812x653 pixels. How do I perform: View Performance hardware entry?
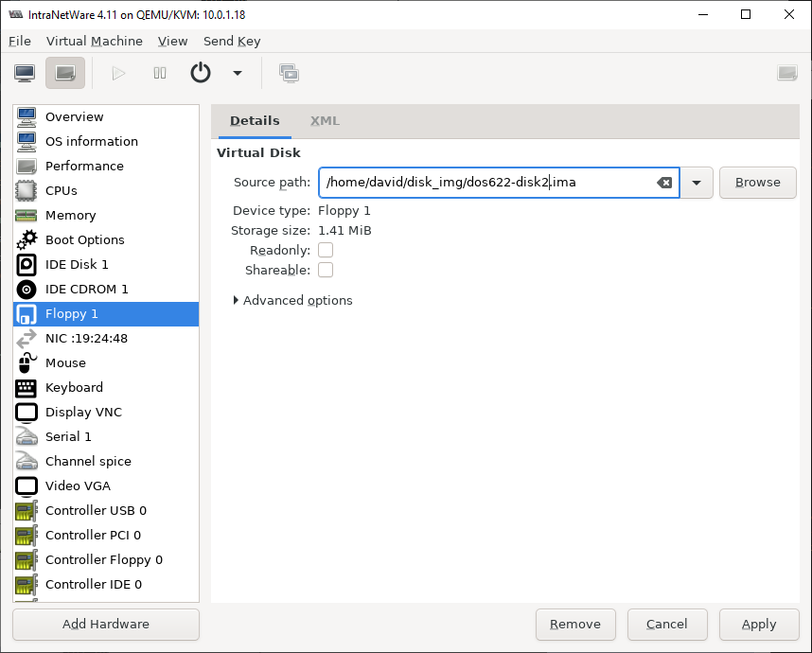pos(106,167)
